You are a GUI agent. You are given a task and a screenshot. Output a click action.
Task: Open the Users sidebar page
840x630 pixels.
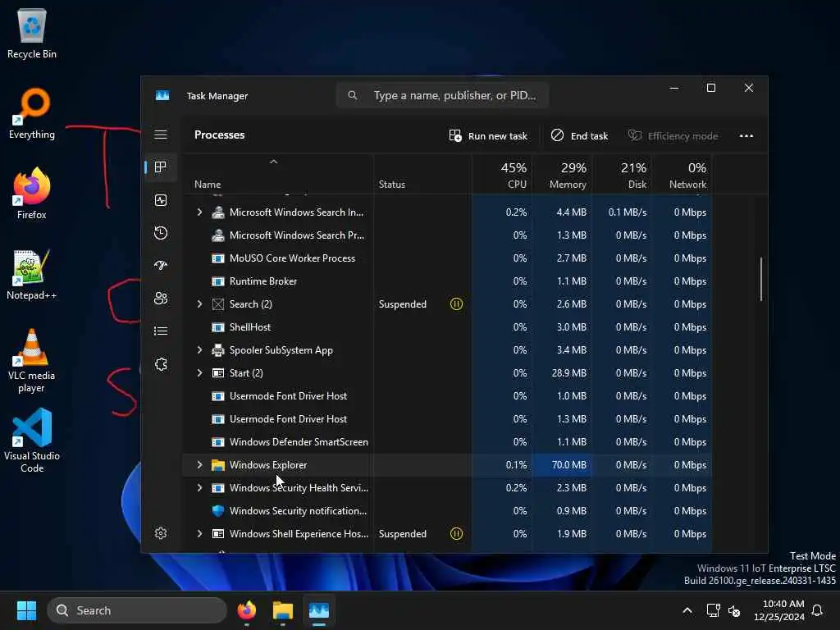[x=161, y=299]
